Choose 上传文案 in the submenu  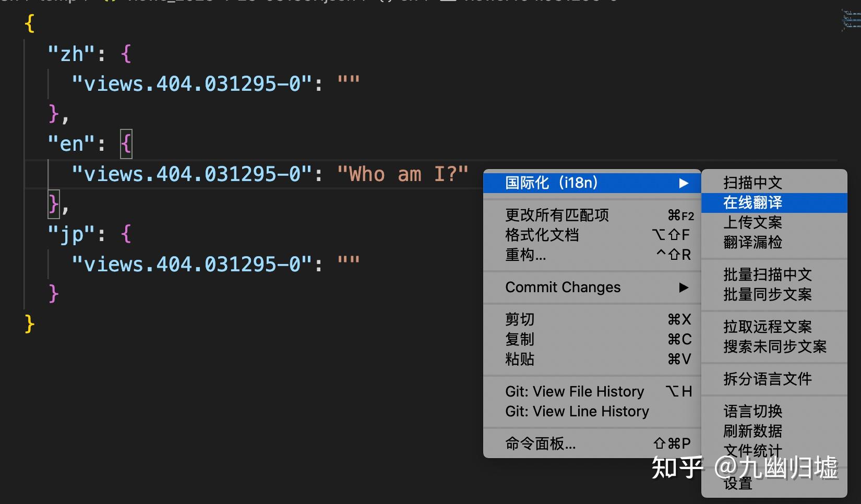[752, 222]
